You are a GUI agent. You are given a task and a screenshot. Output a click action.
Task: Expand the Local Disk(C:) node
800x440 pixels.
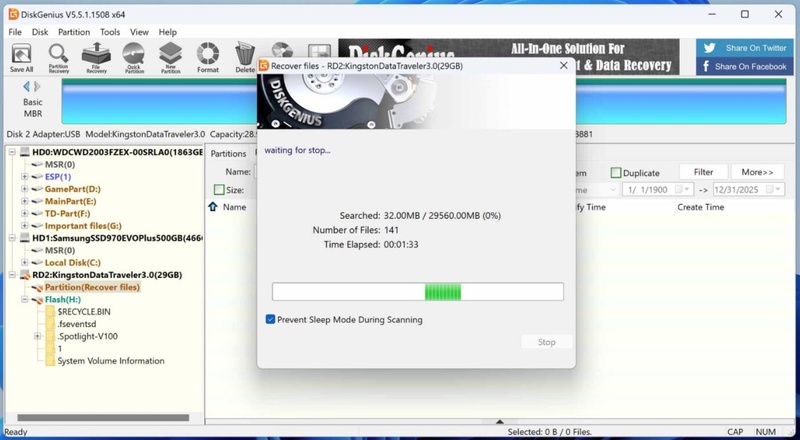pyautogui.click(x=24, y=262)
